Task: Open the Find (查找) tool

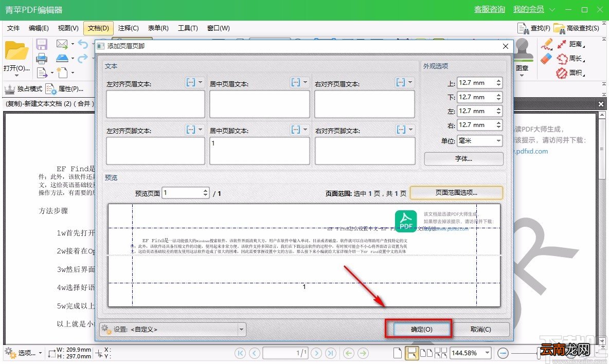Action: [x=534, y=28]
